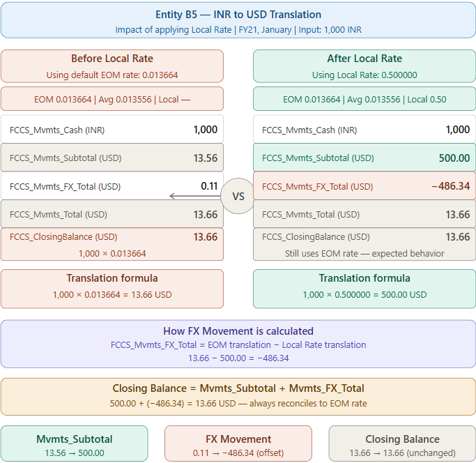Image resolution: width=476 pixels, height=463 pixels.
Task: Click the 'Mvmts_Subtotal' summary card title
Action: coord(75,439)
